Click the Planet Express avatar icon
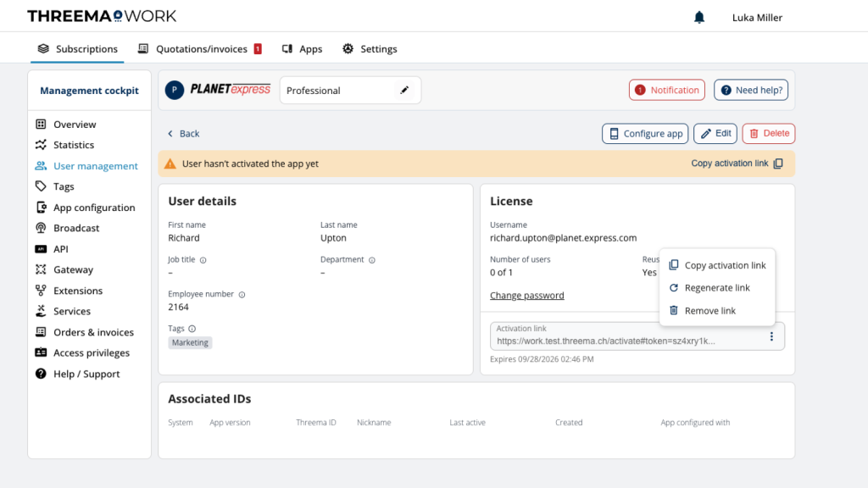Image resolution: width=868 pixels, height=488 pixels. tap(175, 90)
